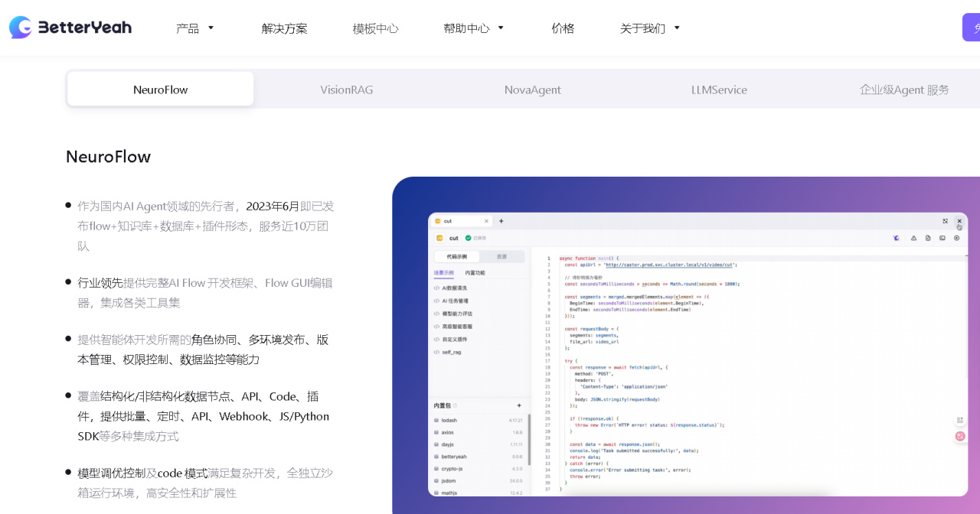Select the dayjs package row

(x=479, y=444)
